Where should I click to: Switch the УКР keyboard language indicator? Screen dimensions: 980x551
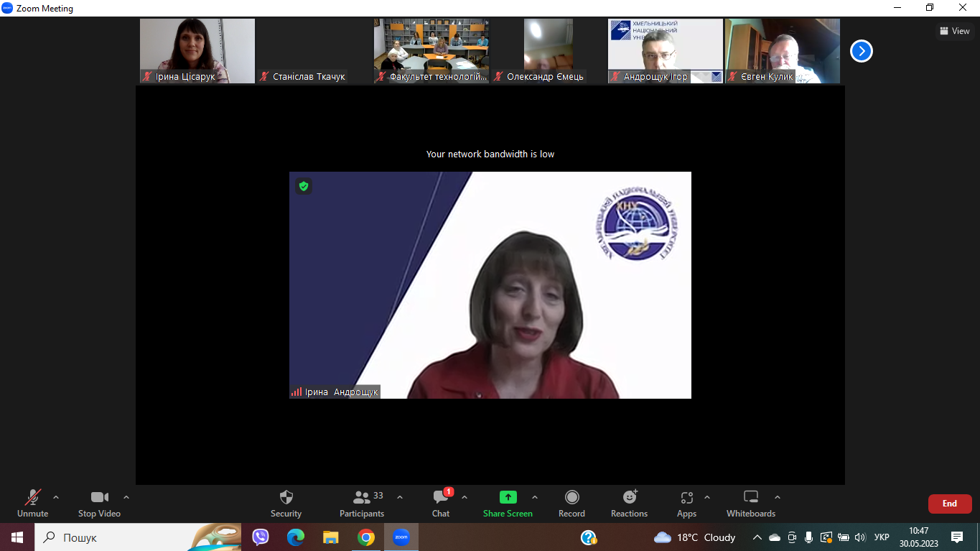click(x=882, y=537)
